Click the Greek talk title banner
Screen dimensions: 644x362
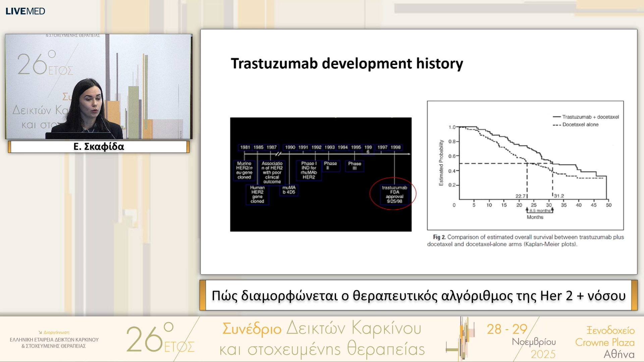[418, 296]
